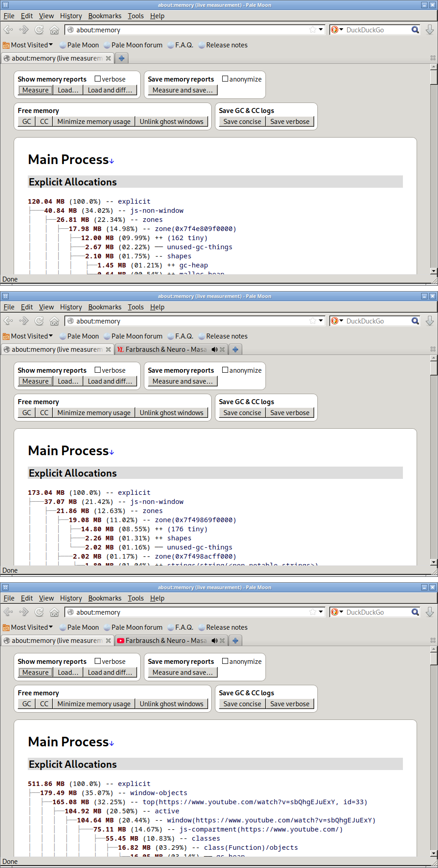Viewport: 438px width, 868px height.
Task: Enable verbose checkbox in the top window
Action: (97, 79)
